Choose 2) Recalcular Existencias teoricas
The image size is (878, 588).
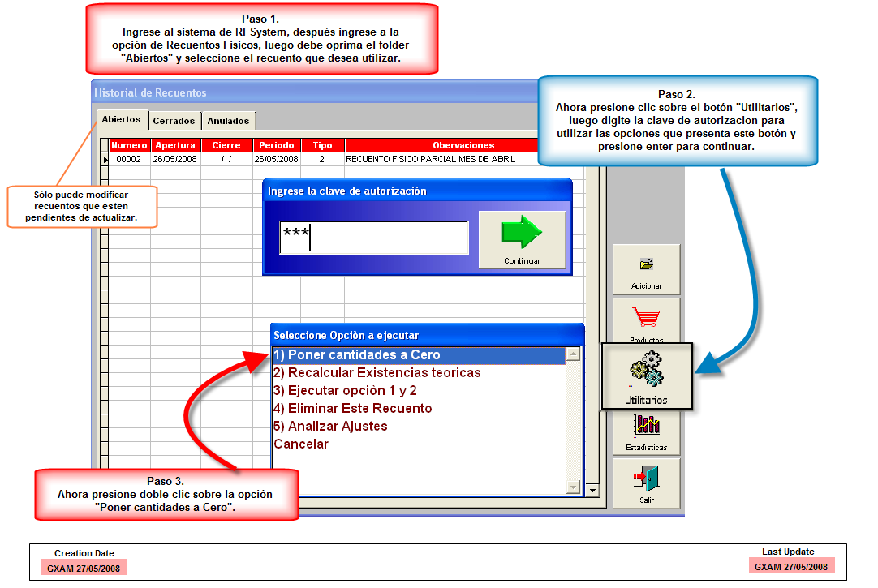coord(377,373)
